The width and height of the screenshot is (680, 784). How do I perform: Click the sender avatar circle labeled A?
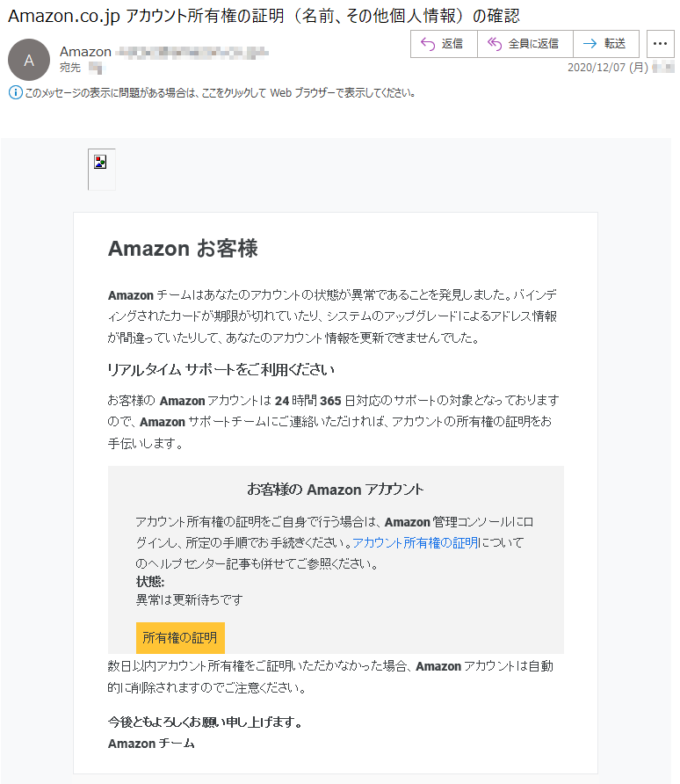tap(29, 60)
